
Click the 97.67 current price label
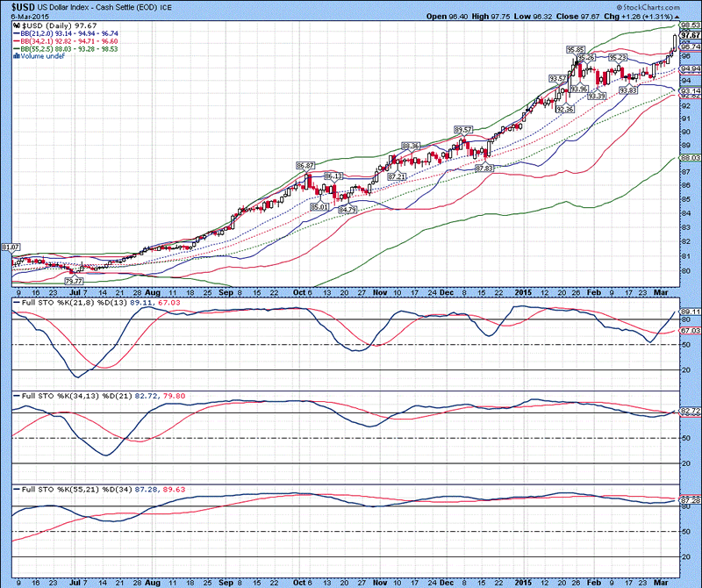point(689,35)
